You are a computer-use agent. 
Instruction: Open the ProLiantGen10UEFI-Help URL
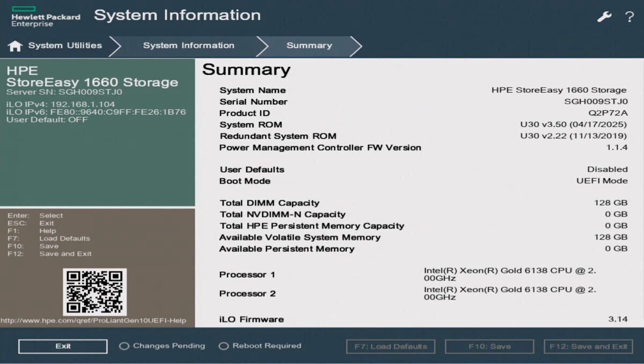click(93, 321)
